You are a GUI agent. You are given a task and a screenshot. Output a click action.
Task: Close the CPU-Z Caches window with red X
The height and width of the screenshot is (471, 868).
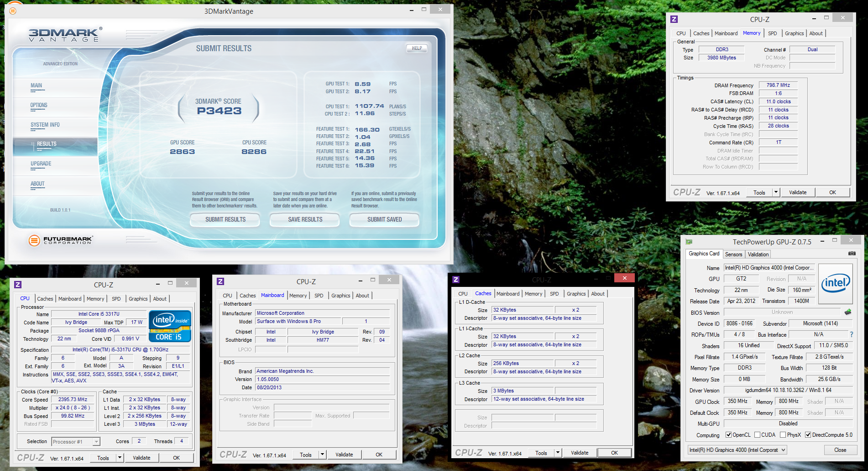point(624,278)
